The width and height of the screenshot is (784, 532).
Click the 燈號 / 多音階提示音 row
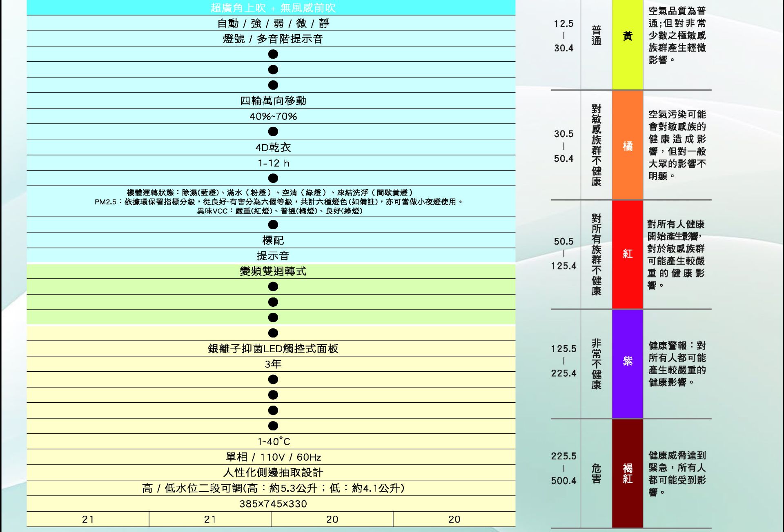click(x=273, y=39)
